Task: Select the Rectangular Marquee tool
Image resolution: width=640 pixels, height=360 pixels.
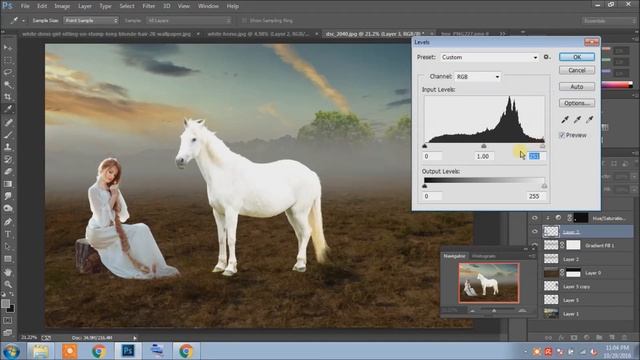Action: 8,60
